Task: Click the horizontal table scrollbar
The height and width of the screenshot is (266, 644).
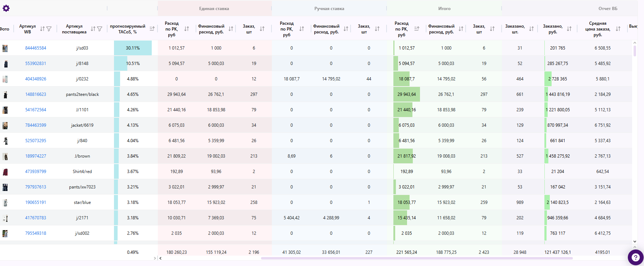Action: click(x=416, y=258)
